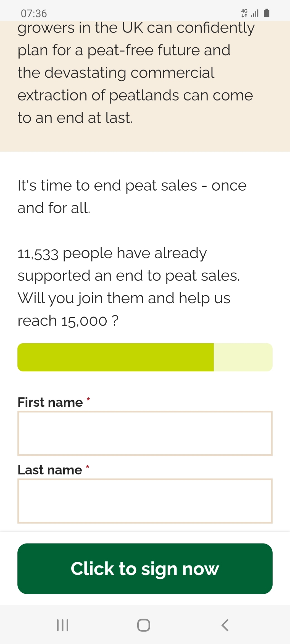The height and width of the screenshot is (644, 290).
Task: Tap the signal strength bars icon
Action: pyautogui.click(x=255, y=13)
